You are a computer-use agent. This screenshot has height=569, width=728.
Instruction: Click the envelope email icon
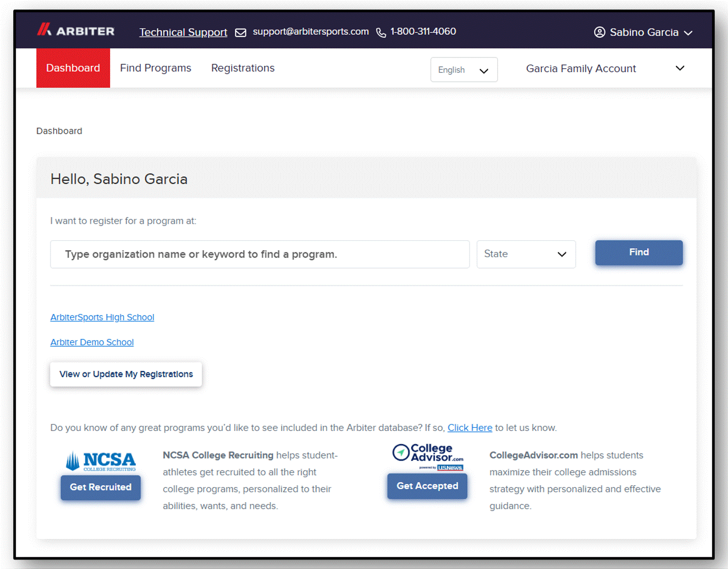click(241, 33)
